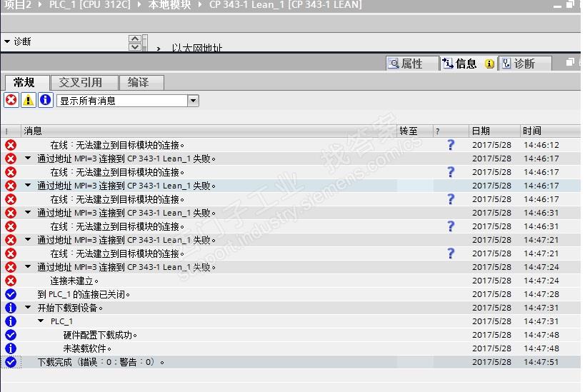
Task: Click the up arrow next to 诊断
Action: pos(135,39)
